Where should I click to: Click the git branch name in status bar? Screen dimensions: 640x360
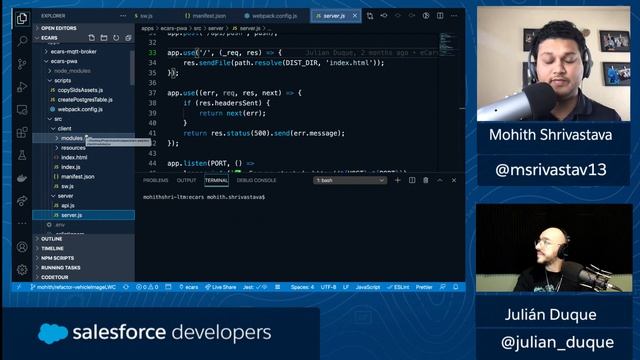(x=73, y=287)
